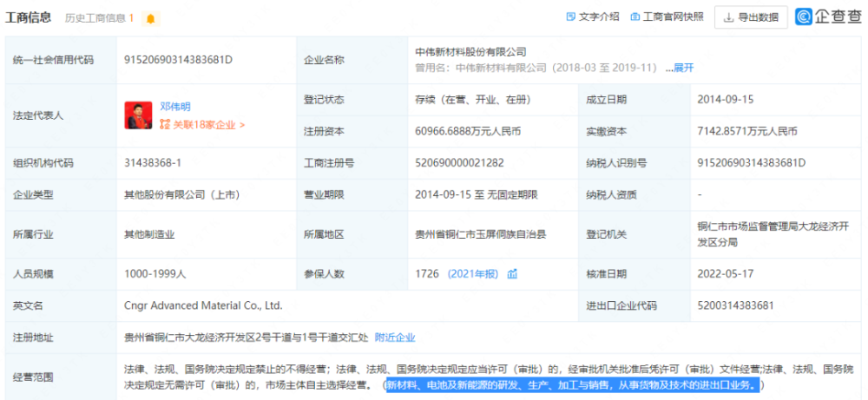
Task: Select credit code 91520690314383681D under 统一社会信用代码
Action: pos(178,60)
